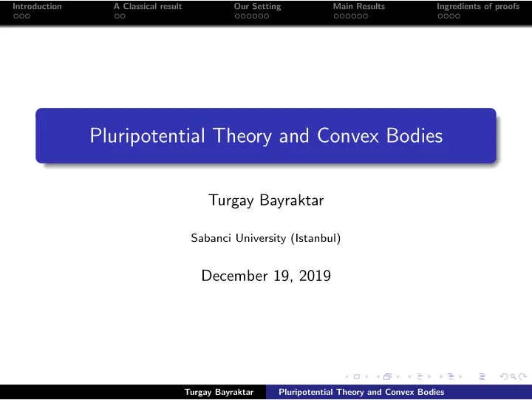
Task: Click title block Pluripotential Theory and Convex Bodies
Action: coord(266,135)
